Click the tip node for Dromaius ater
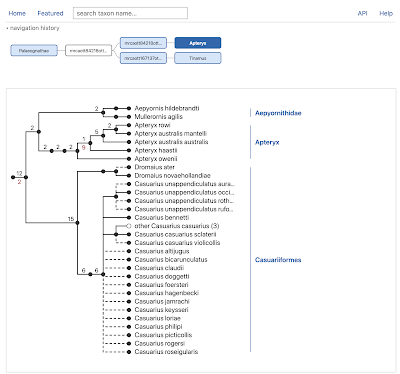This screenshot has height=374, width=400. [129, 167]
